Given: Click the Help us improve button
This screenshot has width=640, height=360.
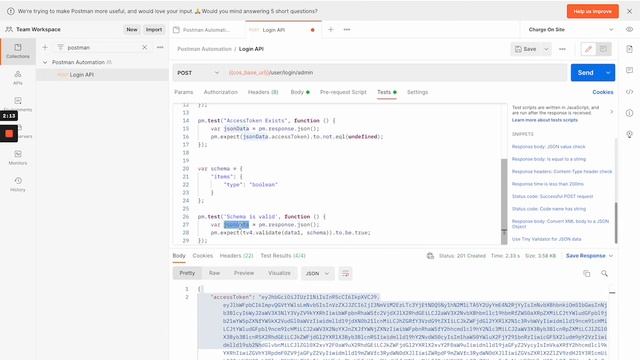Looking at the screenshot, I should pyautogui.click(x=593, y=11).
